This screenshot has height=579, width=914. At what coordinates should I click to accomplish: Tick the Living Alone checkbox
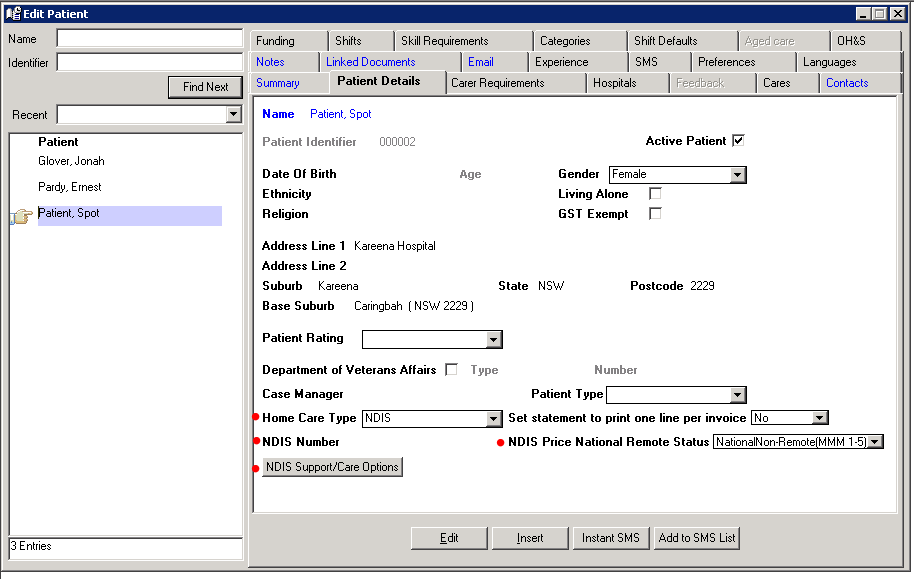(655, 194)
